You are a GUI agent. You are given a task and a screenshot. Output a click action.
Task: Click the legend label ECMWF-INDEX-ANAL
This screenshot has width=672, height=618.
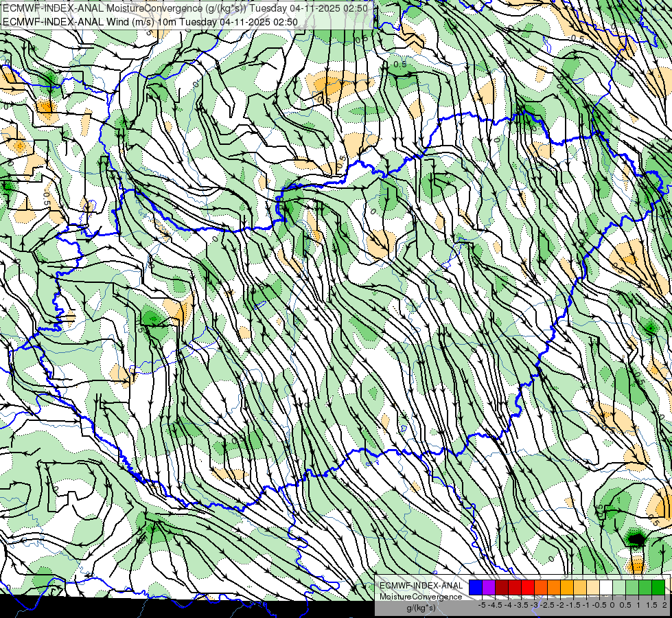click(421, 586)
